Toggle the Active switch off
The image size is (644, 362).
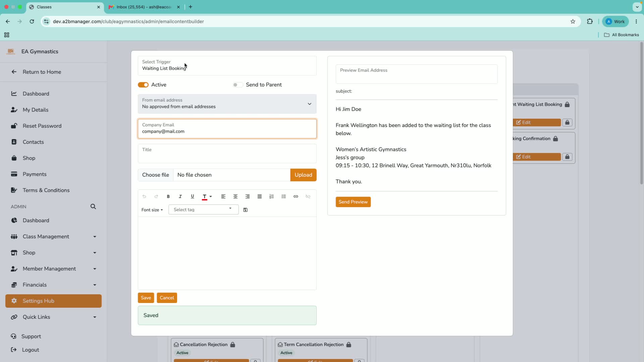coord(143,85)
